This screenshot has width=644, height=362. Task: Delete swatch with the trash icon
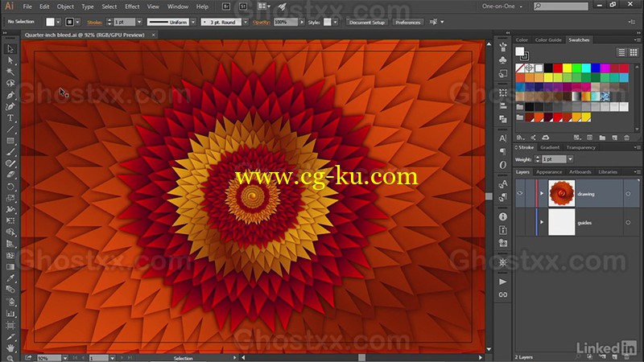tap(627, 138)
